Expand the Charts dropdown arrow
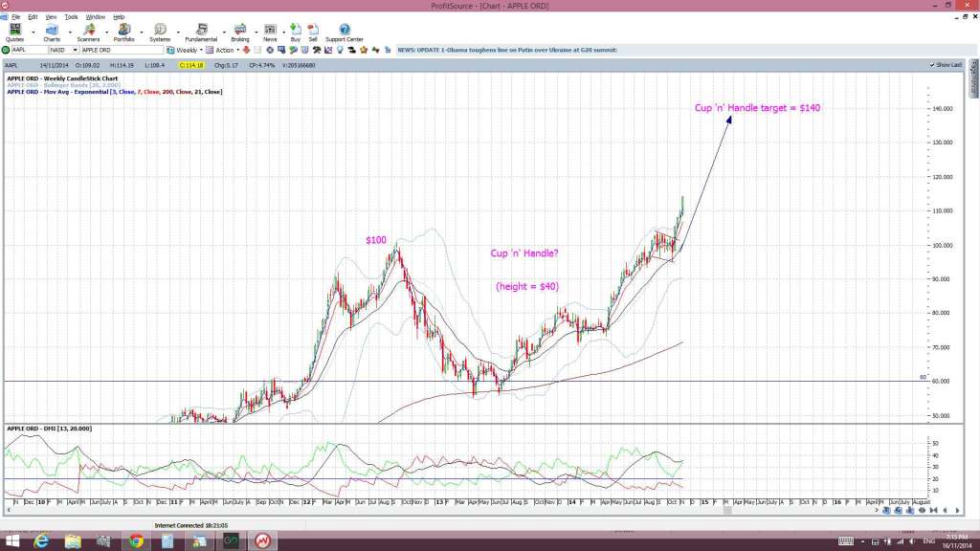This screenshot has height=551, width=980. click(x=69, y=33)
